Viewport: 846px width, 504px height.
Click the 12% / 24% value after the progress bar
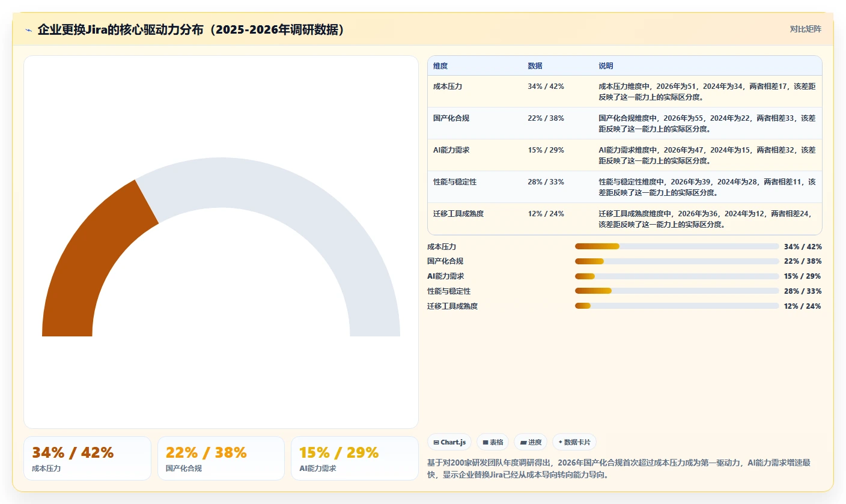click(x=803, y=306)
